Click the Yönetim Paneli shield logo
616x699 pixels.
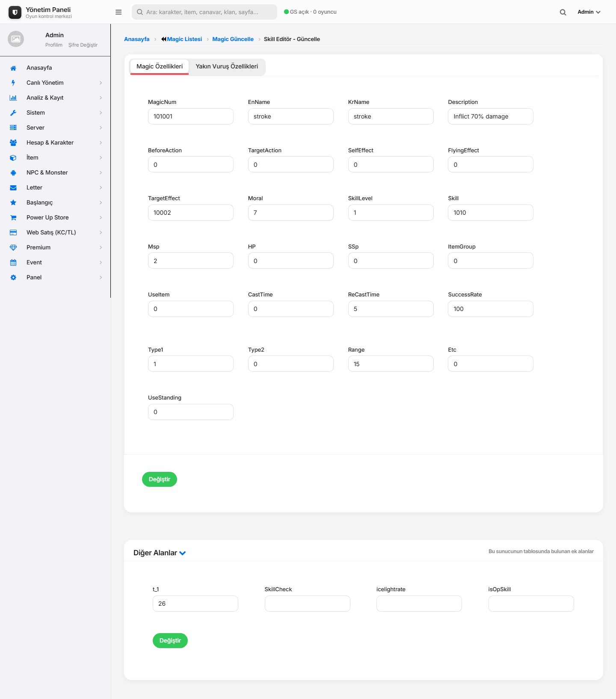(x=15, y=12)
